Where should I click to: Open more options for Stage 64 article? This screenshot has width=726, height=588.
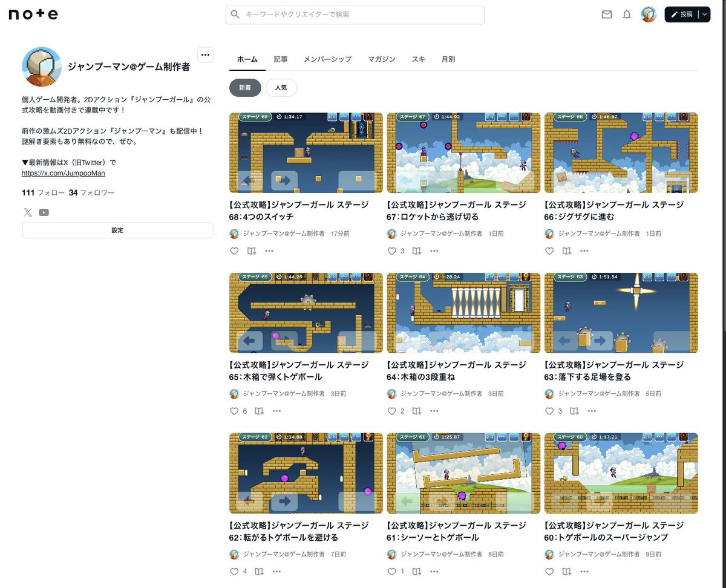(434, 411)
